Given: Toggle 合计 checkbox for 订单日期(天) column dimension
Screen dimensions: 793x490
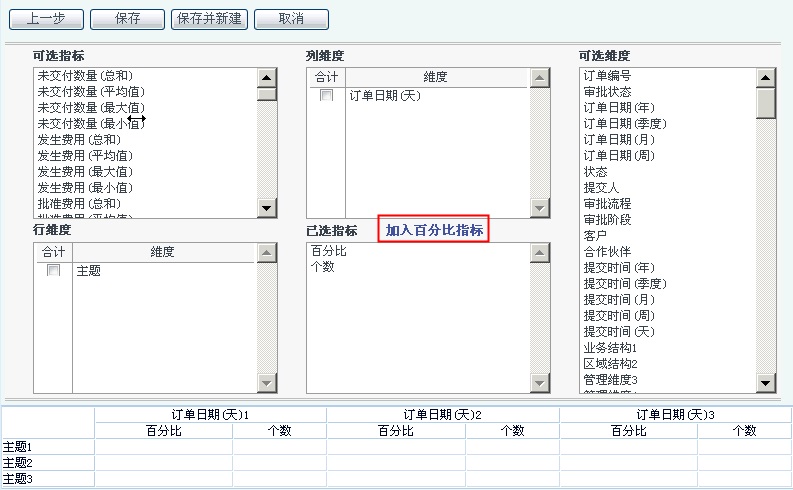Looking at the screenshot, I should [x=326, y=96].
